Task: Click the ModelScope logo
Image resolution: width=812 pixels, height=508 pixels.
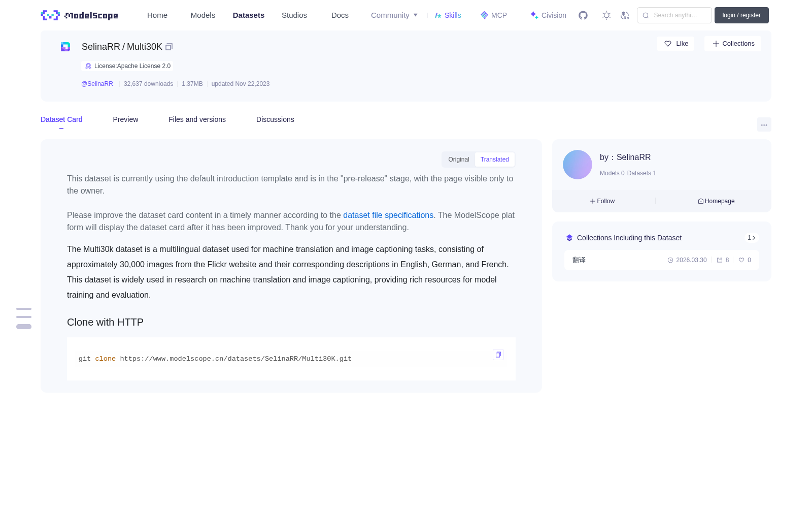Action: point(79,15)
